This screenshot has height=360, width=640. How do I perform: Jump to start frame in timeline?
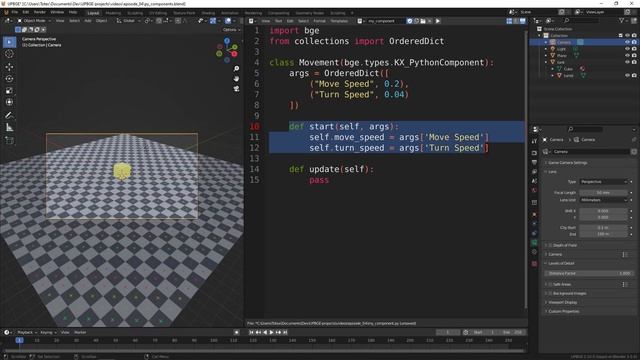[x=251, y=332]
